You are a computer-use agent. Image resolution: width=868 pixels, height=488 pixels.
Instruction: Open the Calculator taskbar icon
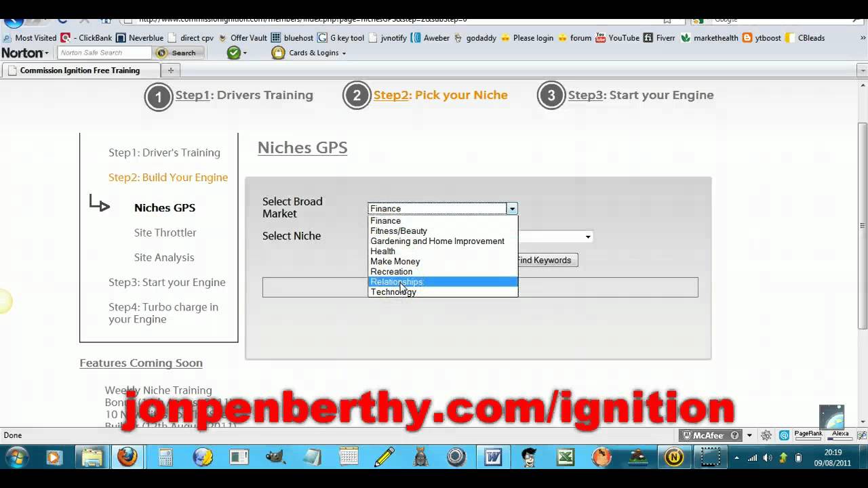[x=165, y=457]
